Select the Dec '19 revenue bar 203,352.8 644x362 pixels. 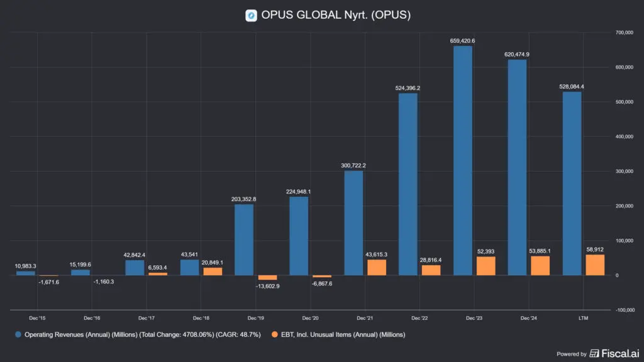pos(244,239)
